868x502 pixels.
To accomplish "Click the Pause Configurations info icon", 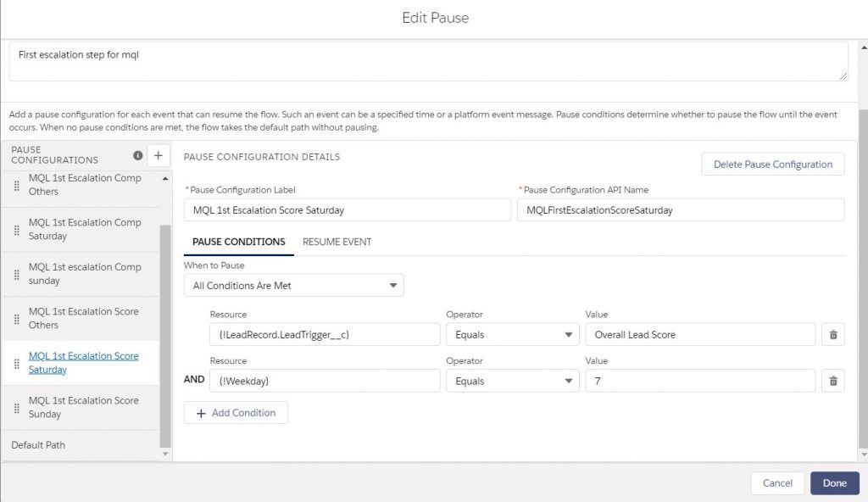I will point(138,155).
